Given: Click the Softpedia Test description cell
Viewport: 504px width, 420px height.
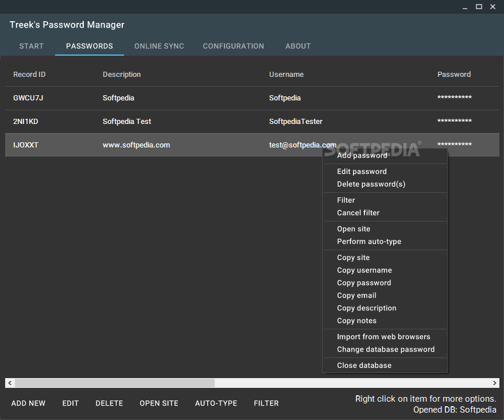Looking at the screenshot, I should click(127, 122).
